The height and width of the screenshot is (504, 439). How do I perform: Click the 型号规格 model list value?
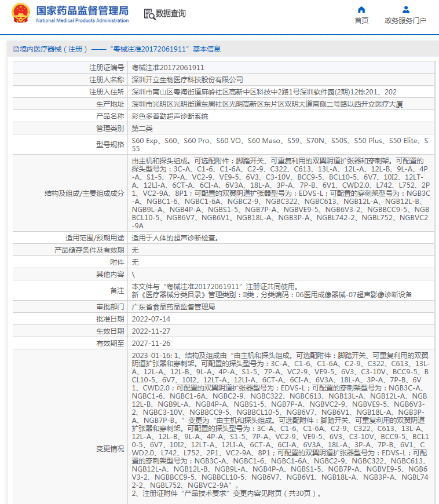[280, 145]
